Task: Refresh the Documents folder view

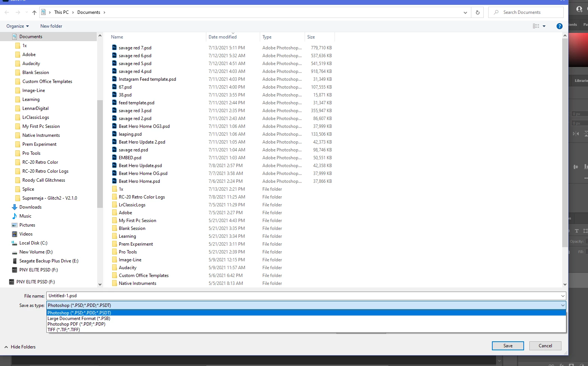Action: (x=477, y=12)
